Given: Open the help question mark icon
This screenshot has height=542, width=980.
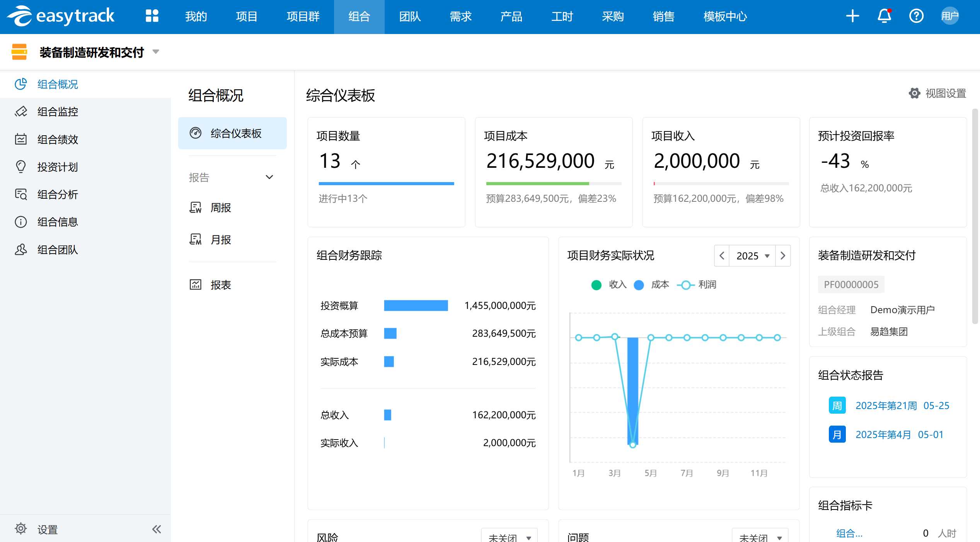Looking at the screenshot, I should (916, 16).
